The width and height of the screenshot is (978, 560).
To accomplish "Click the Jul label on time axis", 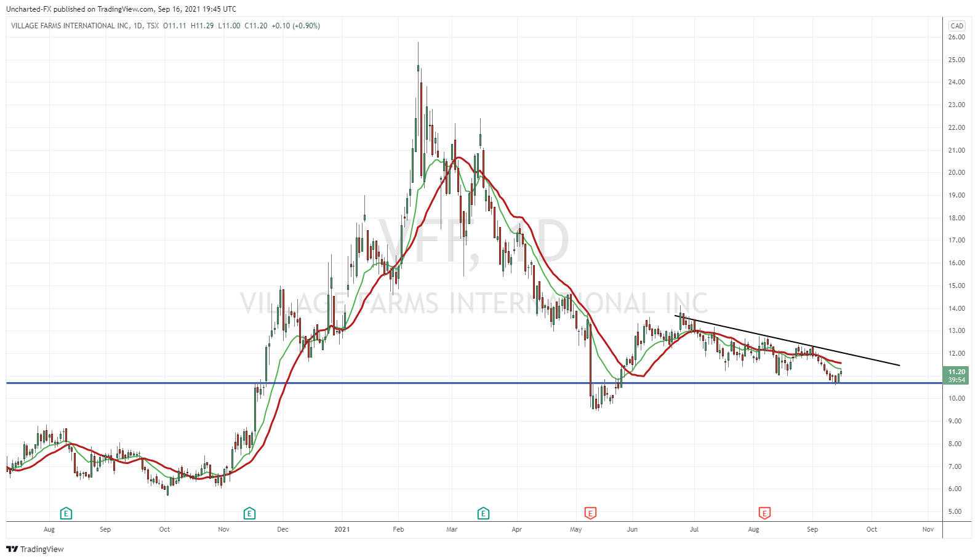I will click(x=694, y=529).
